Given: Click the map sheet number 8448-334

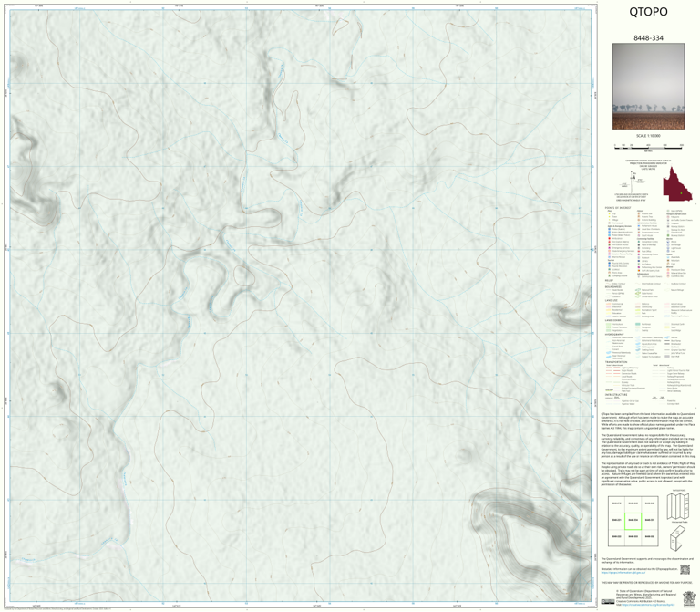Looking at the screenshot, I should (x=648, y=38).
